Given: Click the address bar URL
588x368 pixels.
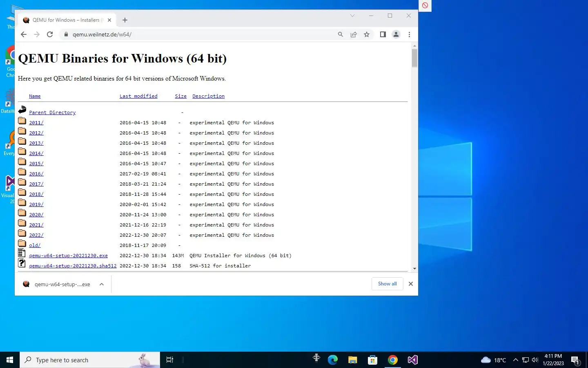Looking at the screenshot, I should pos(102,34).
